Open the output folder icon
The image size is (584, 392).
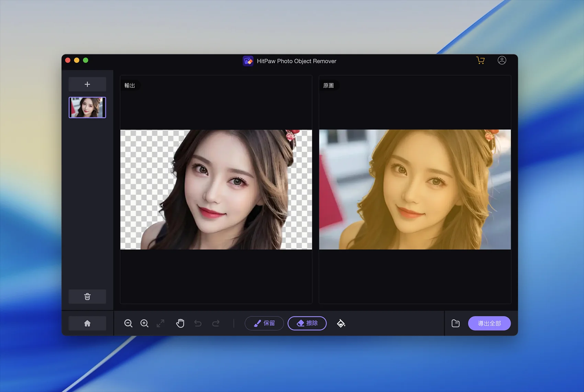point(455,323)
